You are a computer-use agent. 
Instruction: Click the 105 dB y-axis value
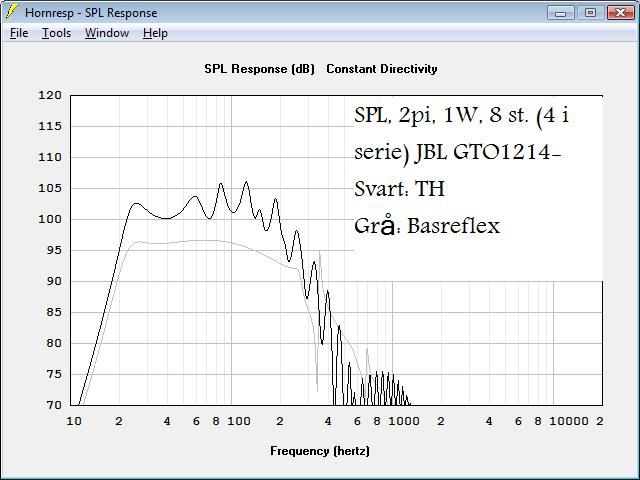tap(50, 188)
